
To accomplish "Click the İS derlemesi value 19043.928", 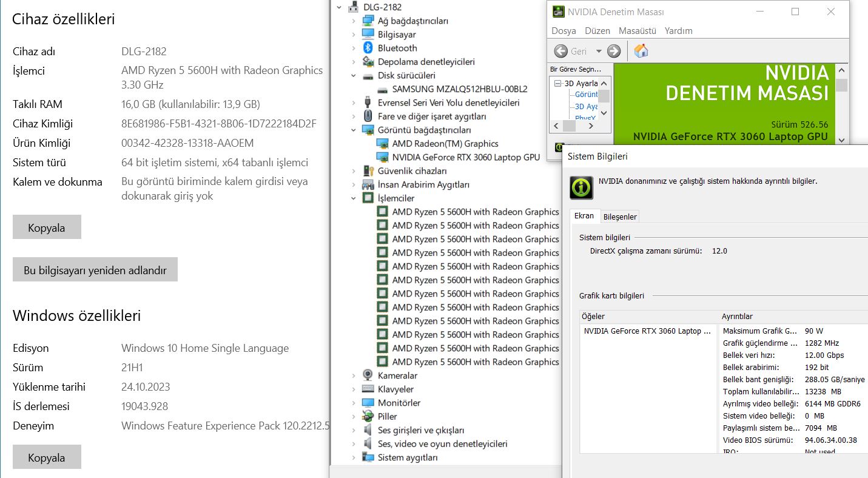I will pyautogui.click(x=144, y=406).
